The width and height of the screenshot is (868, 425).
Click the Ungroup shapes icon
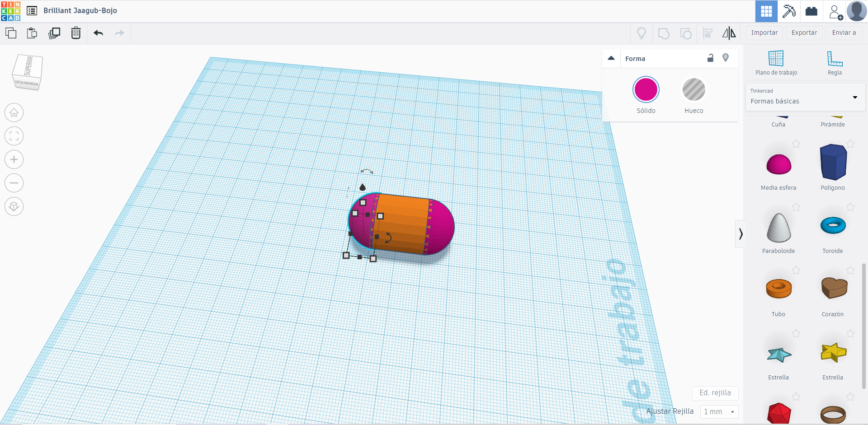click(x=686, y=33)
